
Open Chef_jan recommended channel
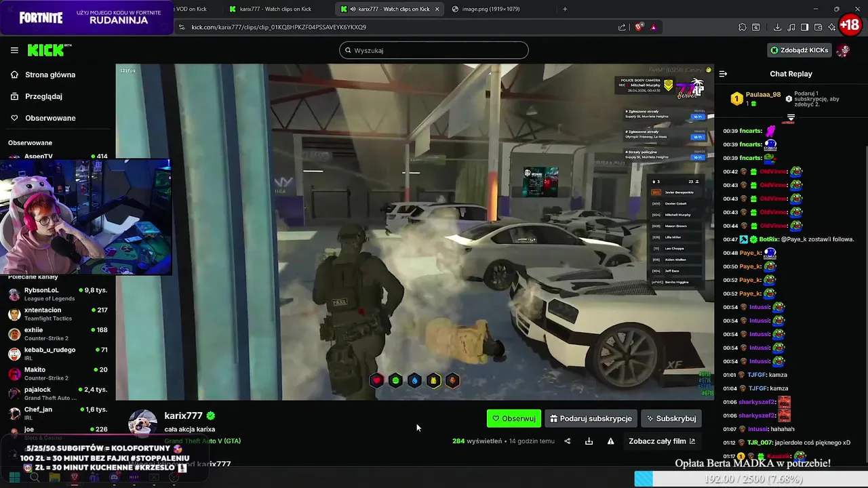click(58, 413)
